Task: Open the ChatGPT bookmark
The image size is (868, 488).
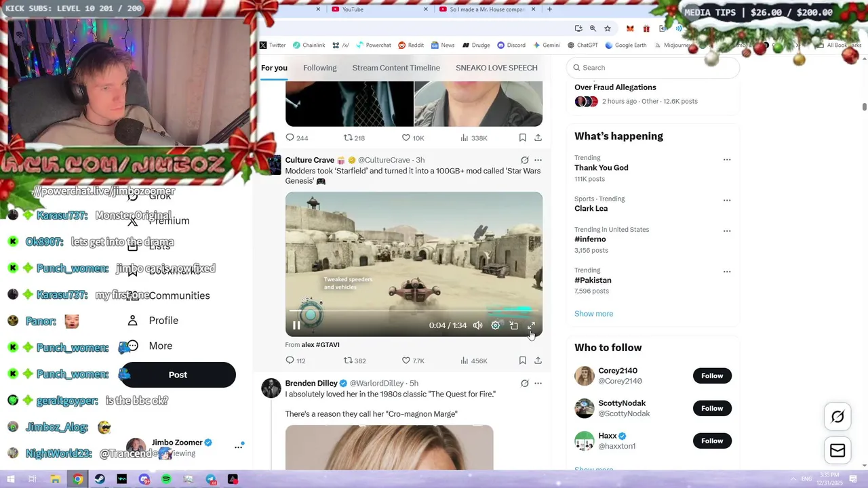Action: click(x=583, y=45)
